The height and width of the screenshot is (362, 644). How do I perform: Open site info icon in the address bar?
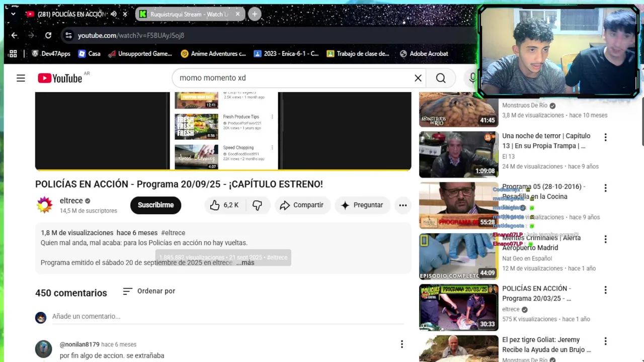pos(68,35)
